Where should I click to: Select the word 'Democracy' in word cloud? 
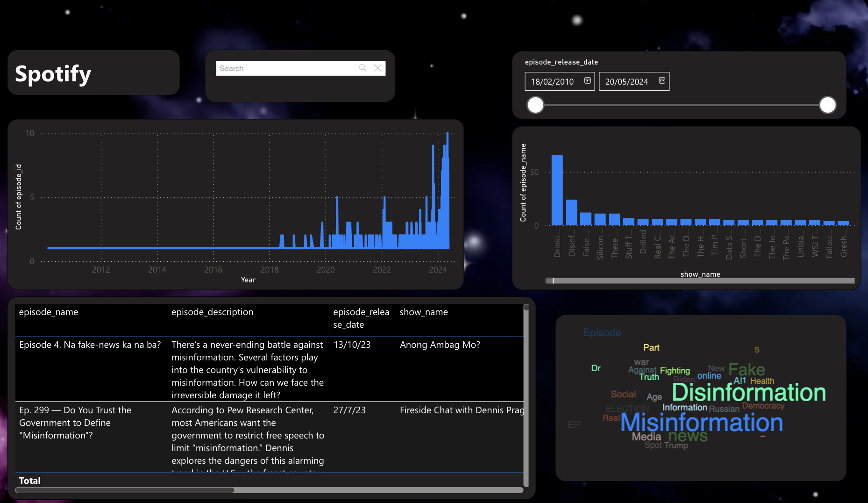click(763, 406)
